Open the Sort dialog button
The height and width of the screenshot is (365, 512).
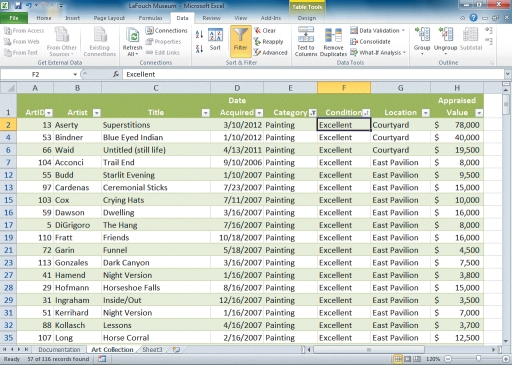tap(215, 40)
